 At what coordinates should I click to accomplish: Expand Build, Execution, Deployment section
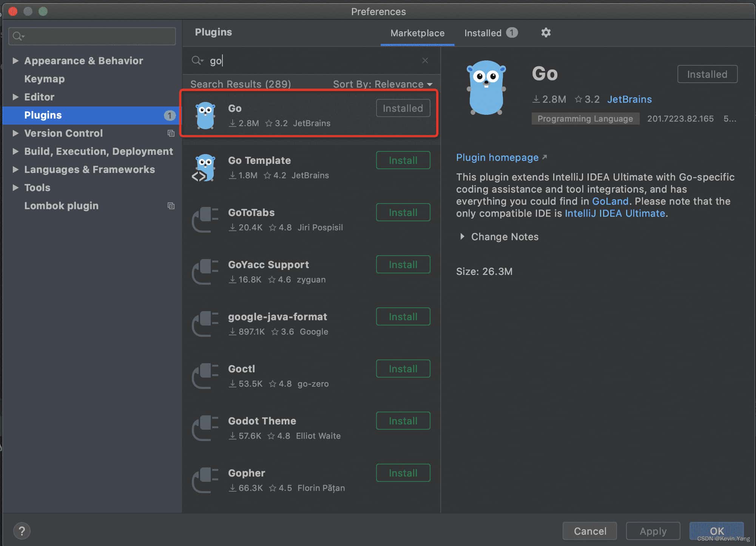tap(15, 151)
